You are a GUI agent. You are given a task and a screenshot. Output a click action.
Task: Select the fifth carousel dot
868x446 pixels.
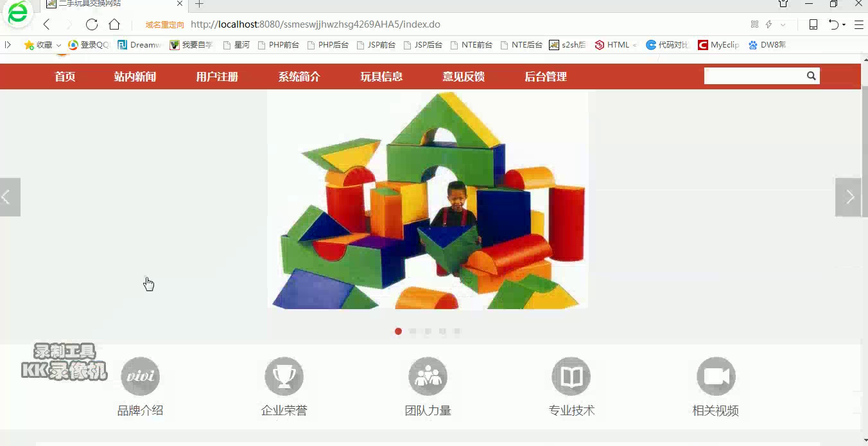click(457, 332)
